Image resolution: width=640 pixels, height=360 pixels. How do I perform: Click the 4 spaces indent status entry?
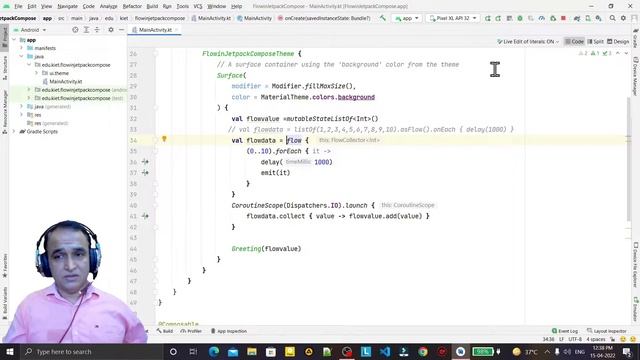click(596, 339)
